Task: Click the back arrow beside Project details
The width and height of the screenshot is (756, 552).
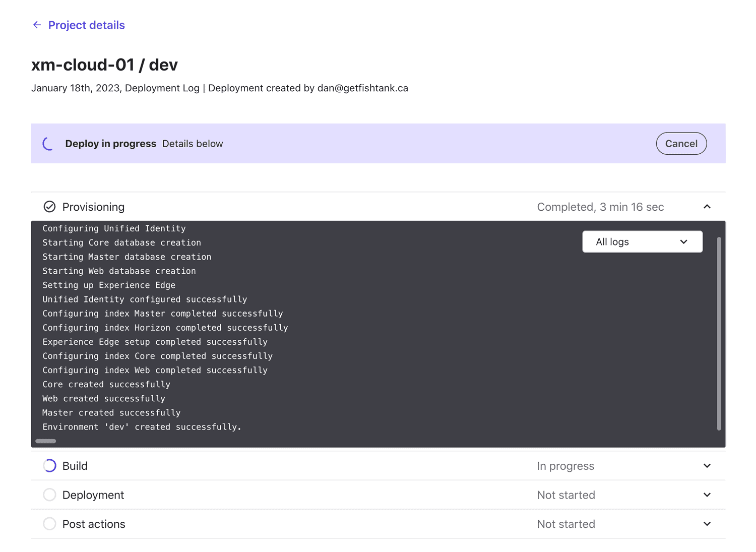Action: (x=37, y=25)
